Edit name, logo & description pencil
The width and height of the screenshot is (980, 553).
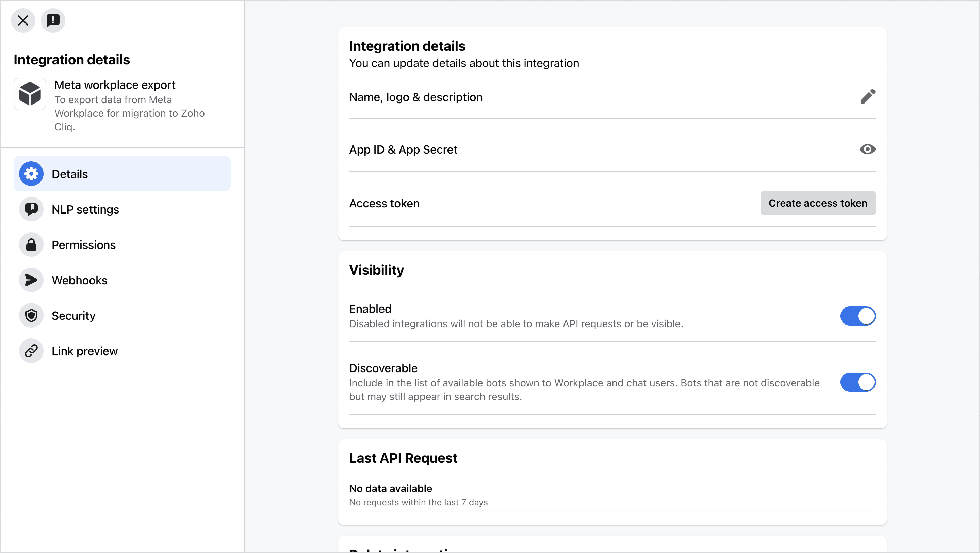coord(867,97)
